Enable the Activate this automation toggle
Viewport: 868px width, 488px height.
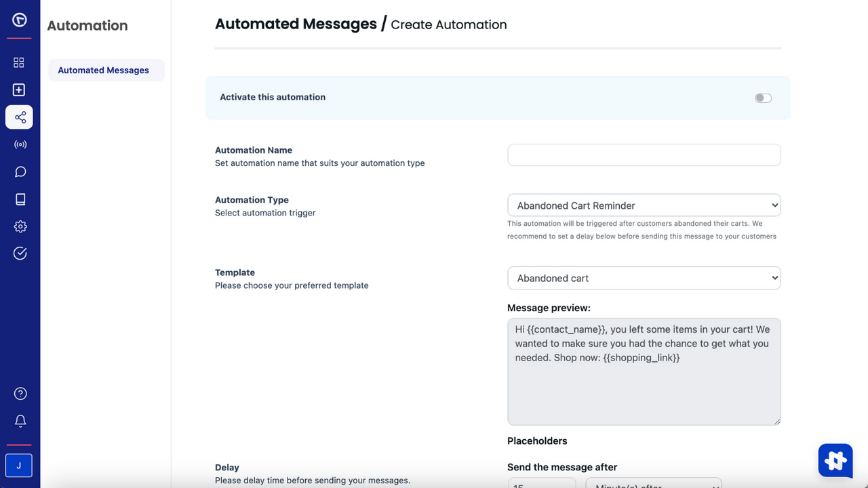click(x=763, y=98)
